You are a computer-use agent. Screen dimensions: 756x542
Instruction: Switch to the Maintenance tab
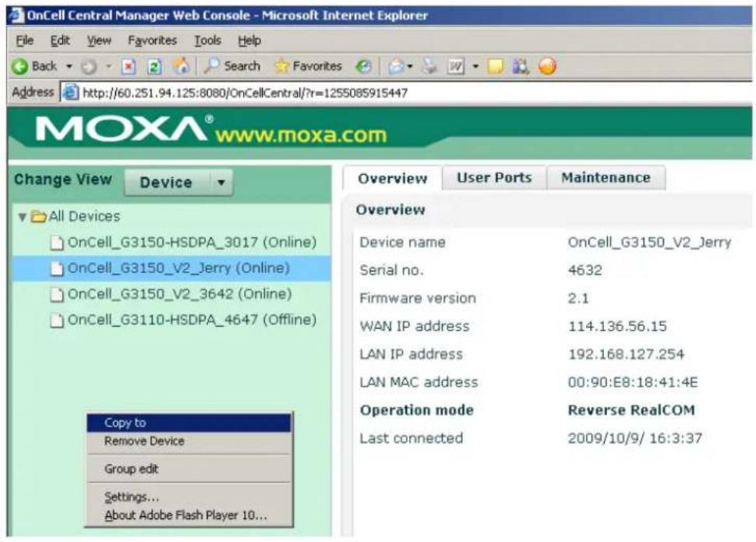point(606,178)
